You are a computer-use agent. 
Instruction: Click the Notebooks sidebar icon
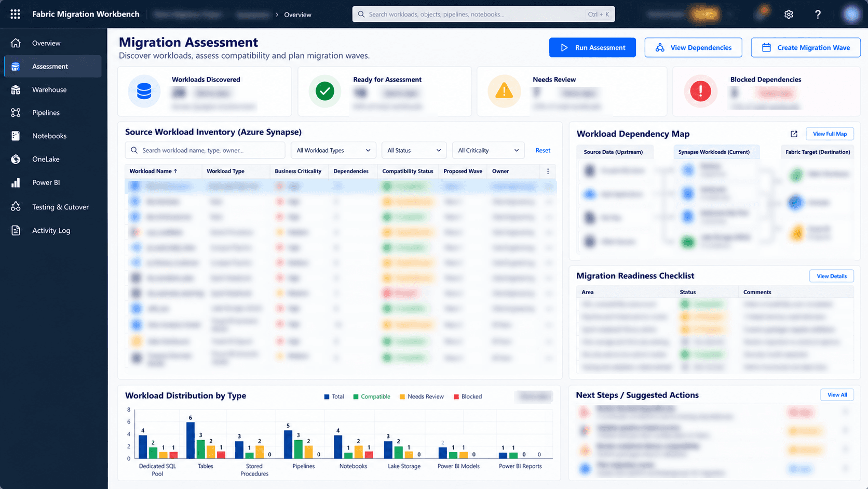click(x=16, y=136)
